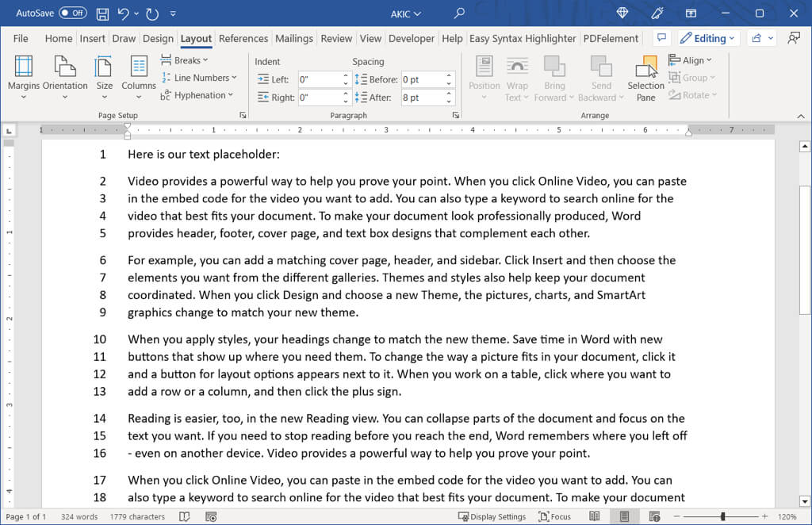Open the Comments pane icon

click(x=660, y=38)
